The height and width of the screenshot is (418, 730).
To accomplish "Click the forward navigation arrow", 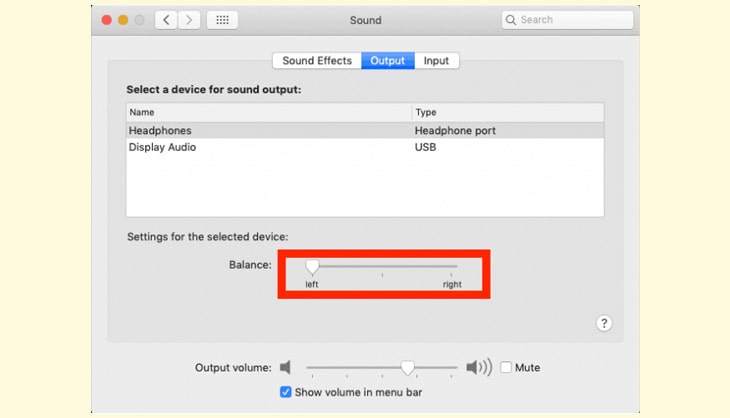I will (x=188, y=20).
